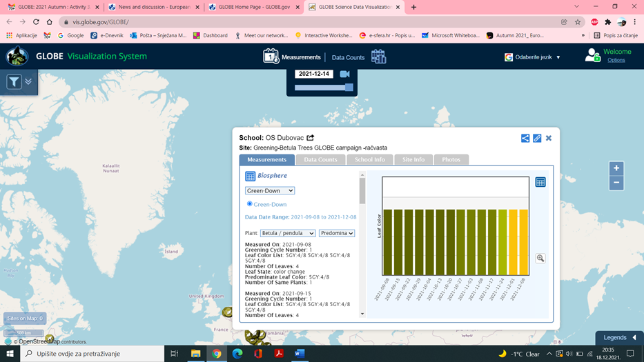Click the calendar date picker icon
Viewport: 644px width, 362px height.
tap(378, 57)
